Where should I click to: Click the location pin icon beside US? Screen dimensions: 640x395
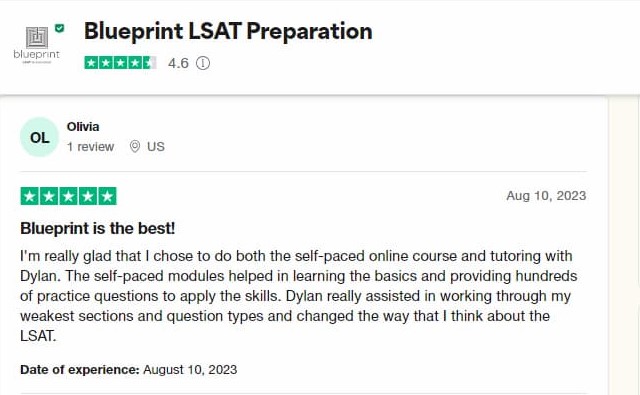[135, 146]
